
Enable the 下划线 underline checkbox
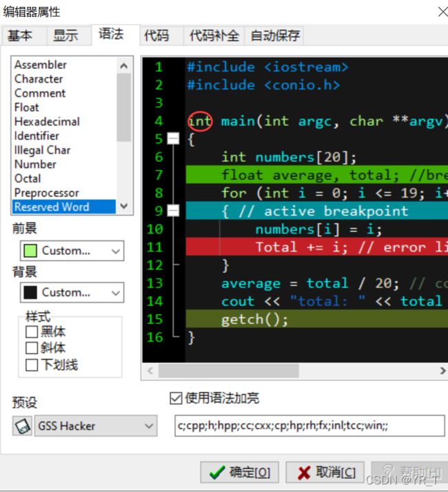pyautogui.click(x=32, y=365)
